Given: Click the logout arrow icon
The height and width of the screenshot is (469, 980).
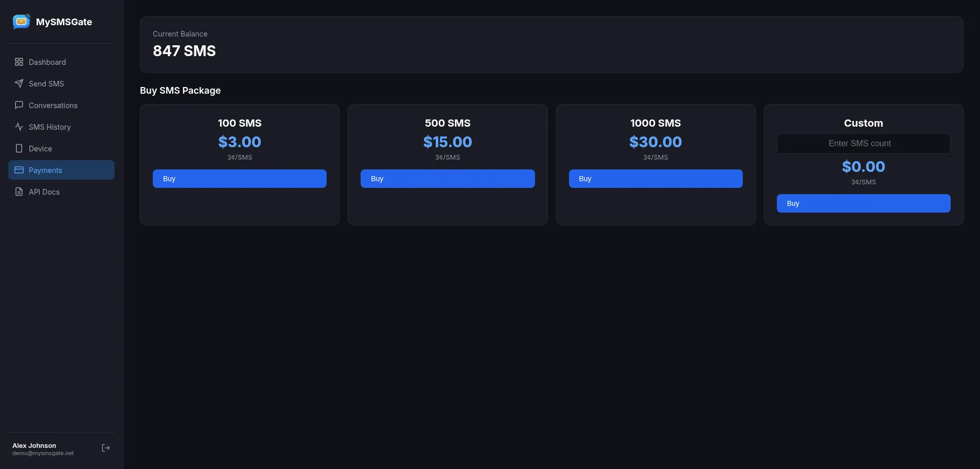Looking at the screenshot, I should point(105,447).
